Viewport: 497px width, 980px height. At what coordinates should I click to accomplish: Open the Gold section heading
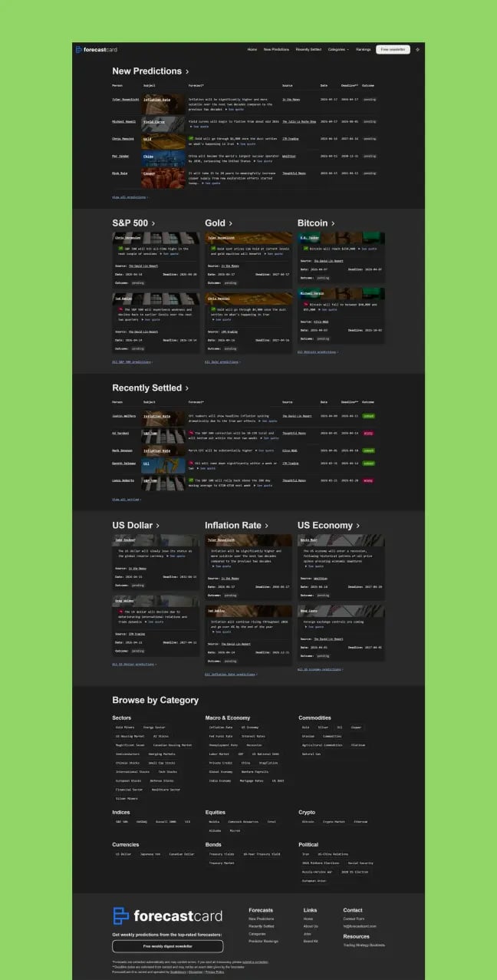(219, 223)
